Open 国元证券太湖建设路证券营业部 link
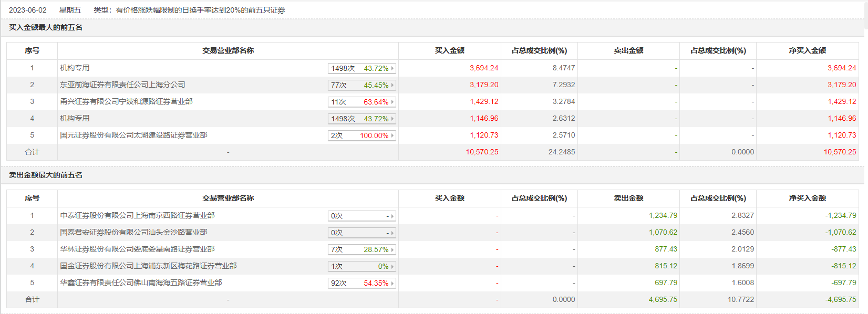The width and height of the screenshot is (868, 314). tap(133, 135)
